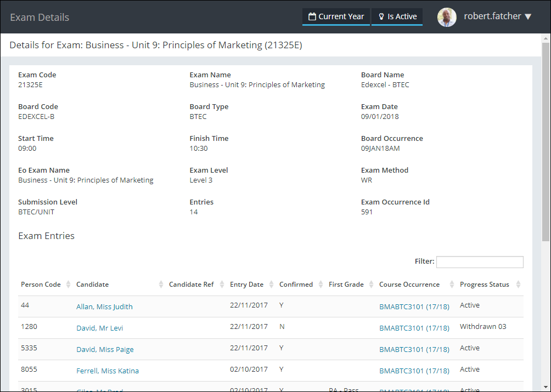The height and width of the screenshot is (392, 551).
Task: Open candidate David, Mr Levi
Action: click(x=99, y=328)
